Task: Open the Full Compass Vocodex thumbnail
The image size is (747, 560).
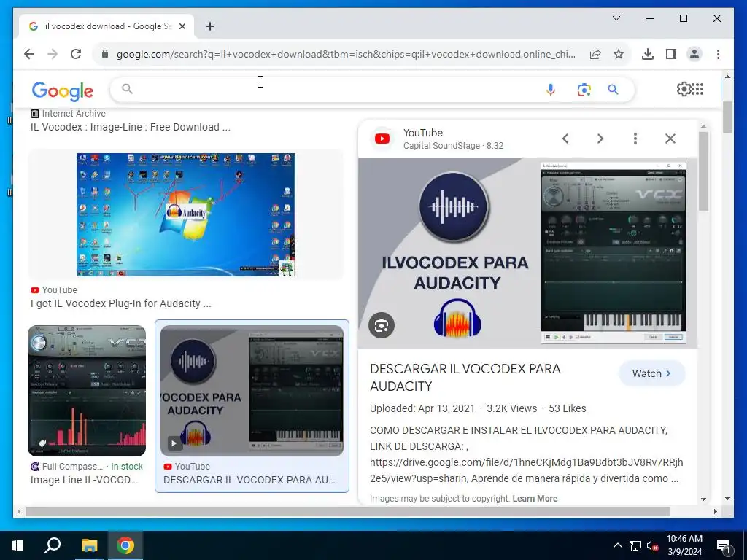Action: (x=87, y=391)
